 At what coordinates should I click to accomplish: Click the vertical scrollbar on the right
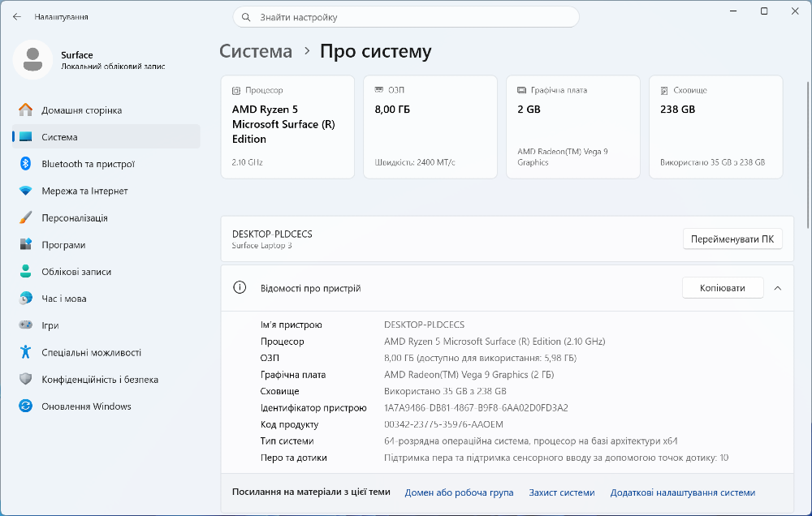point(809,154)
